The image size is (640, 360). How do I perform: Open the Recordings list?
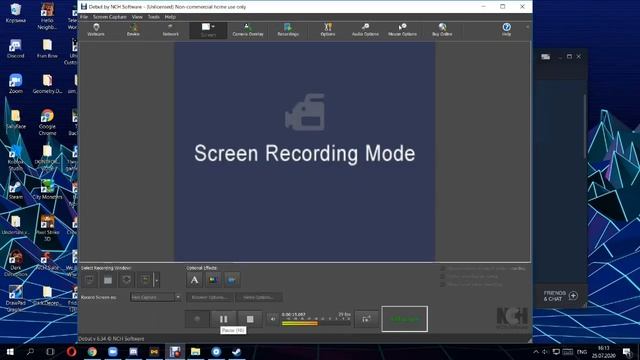(x=288, y=30)
